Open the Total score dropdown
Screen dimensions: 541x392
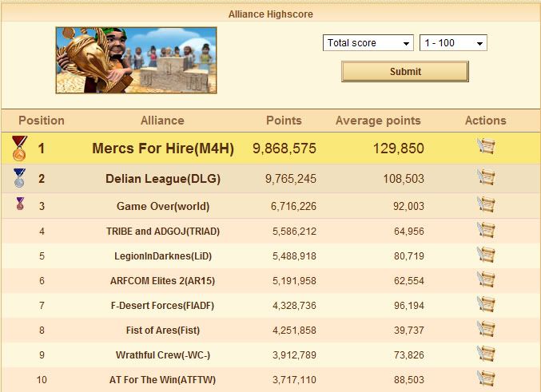coord(368,43)
